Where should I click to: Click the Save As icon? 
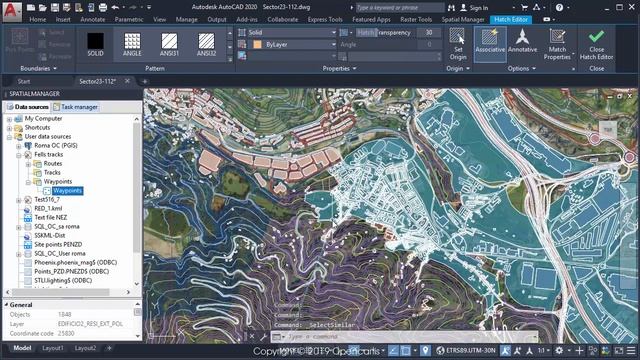tap(67, 7)
